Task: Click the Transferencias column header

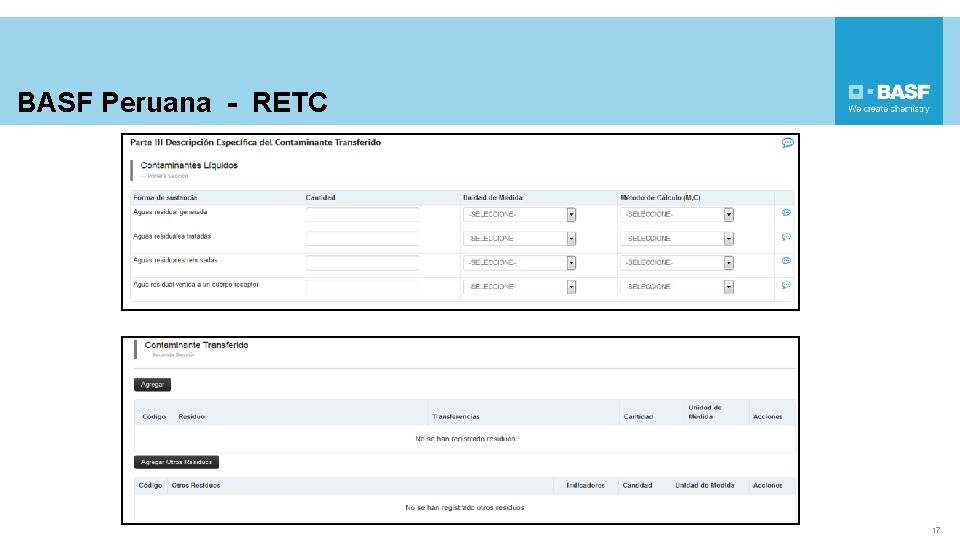Action: coord(456,416)
